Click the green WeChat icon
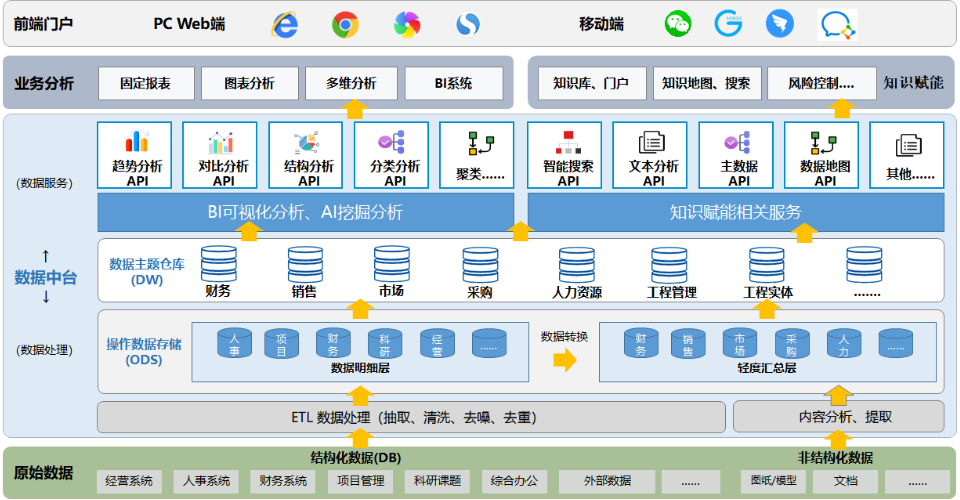Screen dimensions: 960x500 (x=679, y=24)
